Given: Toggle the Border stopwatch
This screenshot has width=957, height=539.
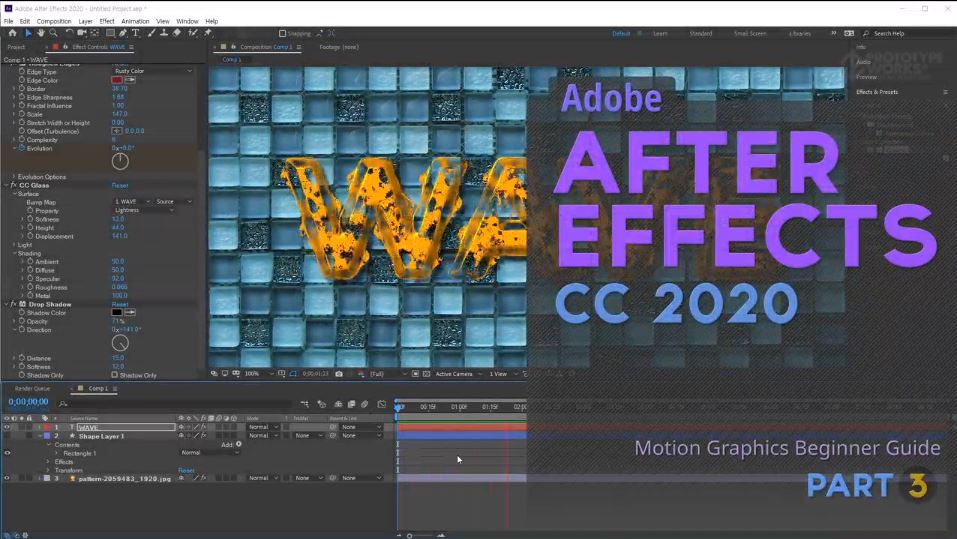Looking at the screenshot, I should coord(22,89).
